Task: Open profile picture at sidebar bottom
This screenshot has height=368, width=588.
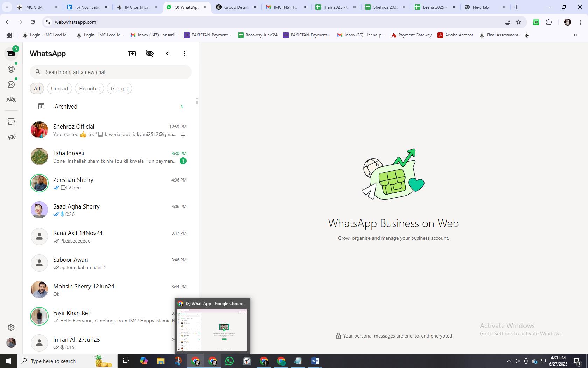Action: point(11,343)
